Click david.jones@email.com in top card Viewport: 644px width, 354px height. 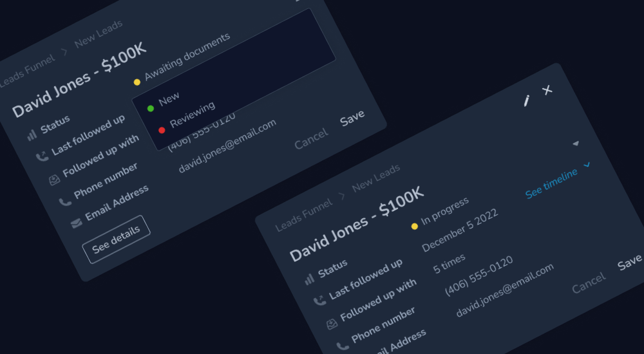[228, 146]
